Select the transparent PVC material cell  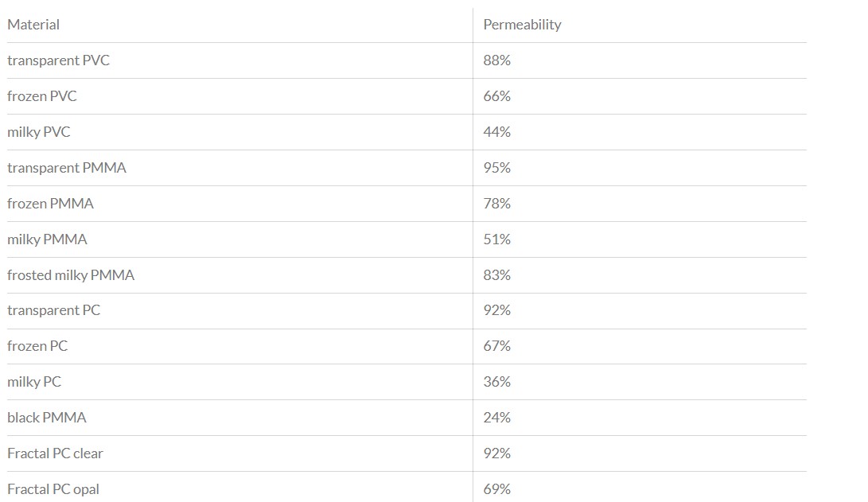58,60
